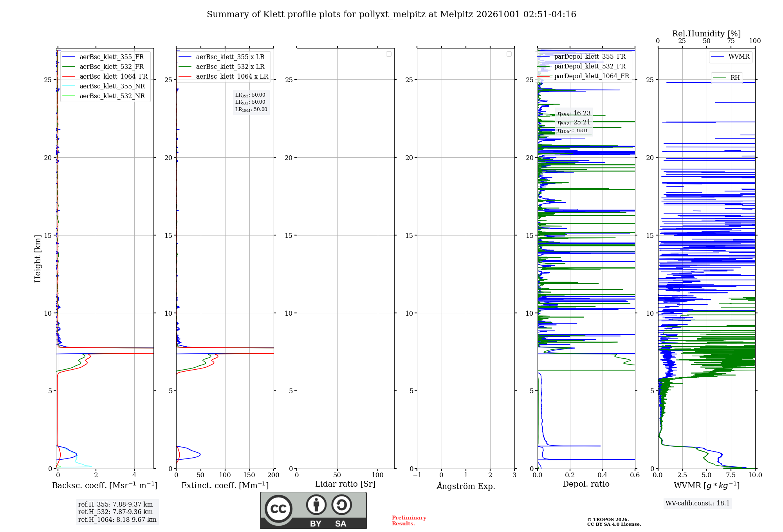Click the Rel.Humidity [%] axis title
Viewport: 783px width, 532px height.
tap(706, 34)
